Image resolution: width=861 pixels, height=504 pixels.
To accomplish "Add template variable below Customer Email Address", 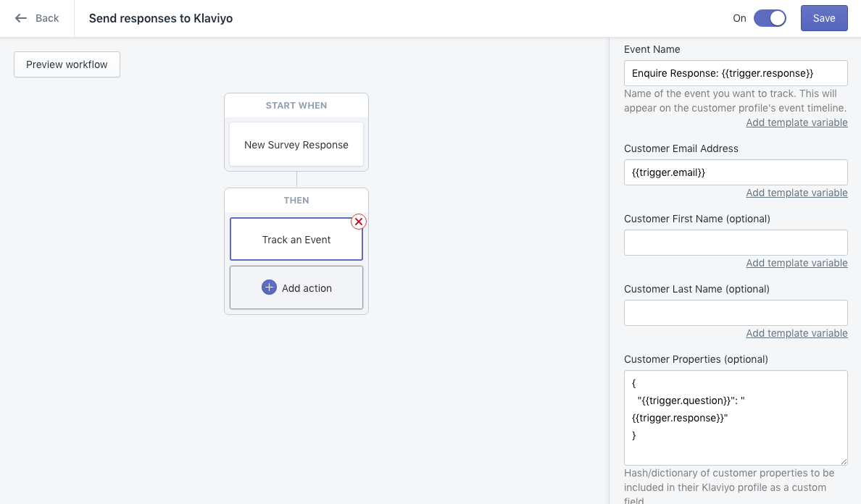I will pyautogui.click(x=796, y=193).
